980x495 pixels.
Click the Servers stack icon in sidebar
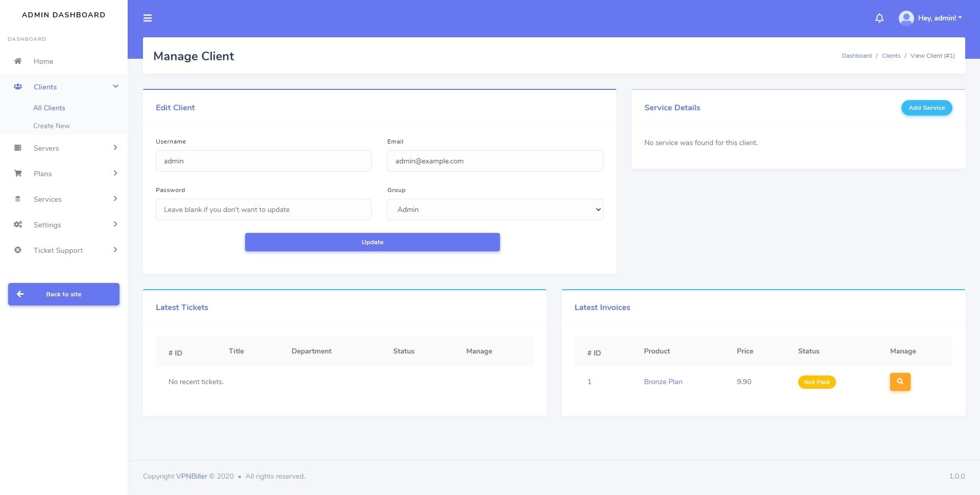[18, 148]
